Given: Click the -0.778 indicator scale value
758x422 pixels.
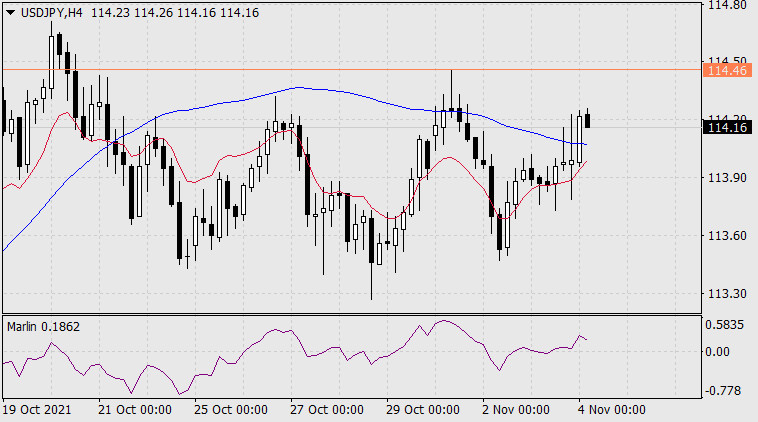Looking at the screenshot, I should pos(723,391).
